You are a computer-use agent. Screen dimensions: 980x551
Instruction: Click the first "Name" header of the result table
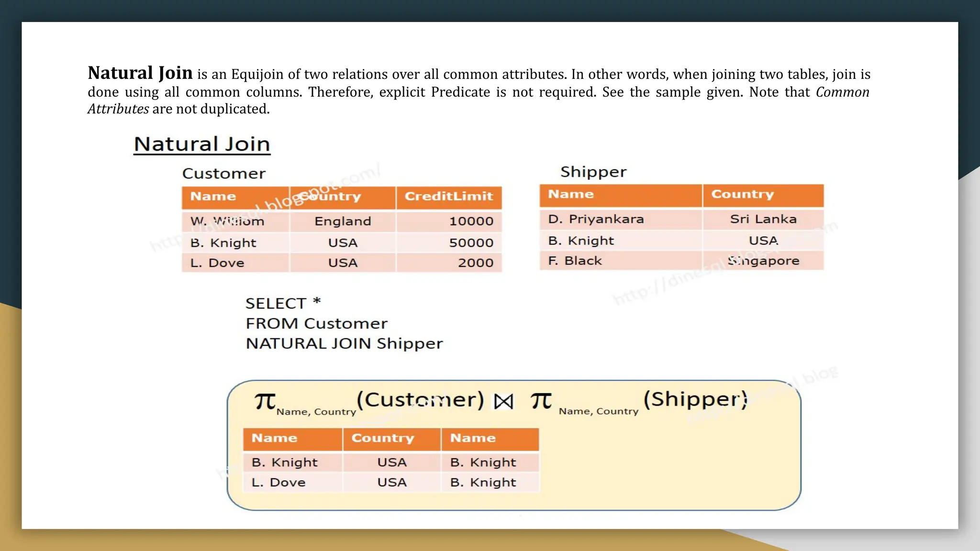(292, 439)
